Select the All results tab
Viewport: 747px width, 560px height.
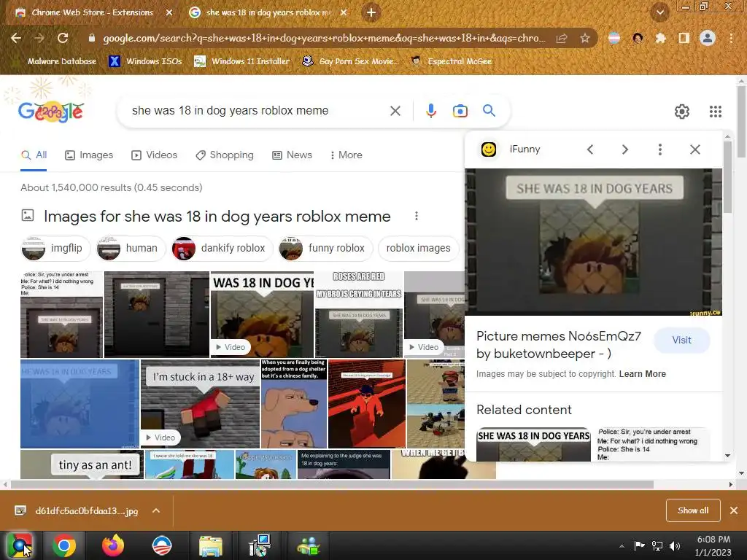click(34, 155)
